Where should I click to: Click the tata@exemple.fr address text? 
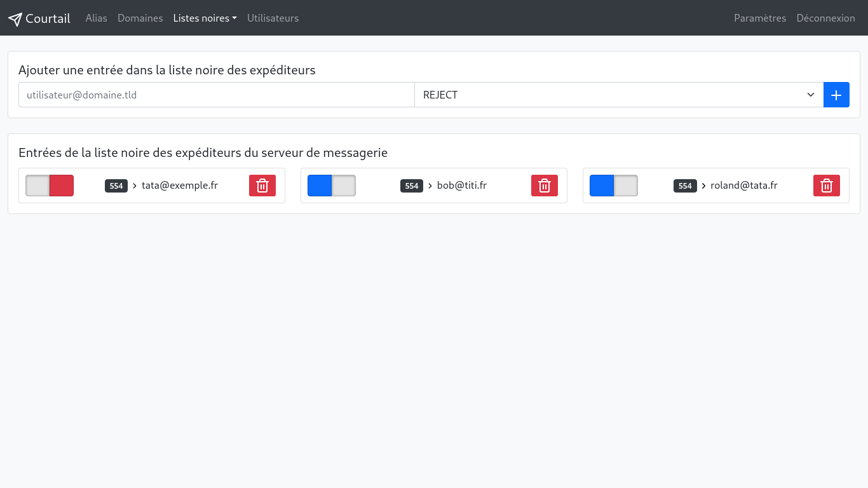[180, 186]
